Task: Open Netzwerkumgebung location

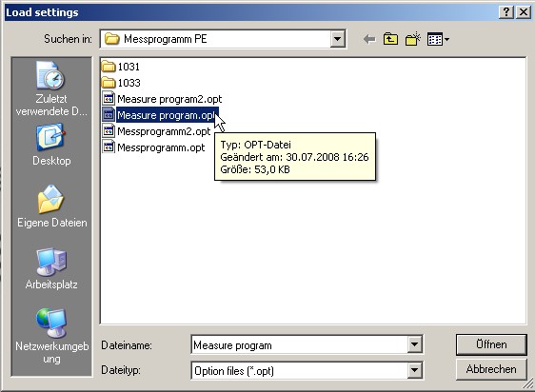Action: (x=51, y=336)
